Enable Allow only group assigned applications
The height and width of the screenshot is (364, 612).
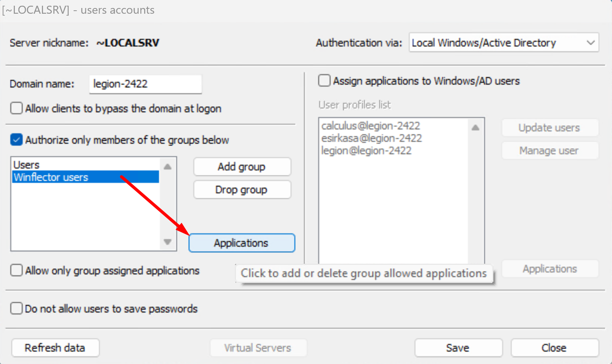click(16, 271)
